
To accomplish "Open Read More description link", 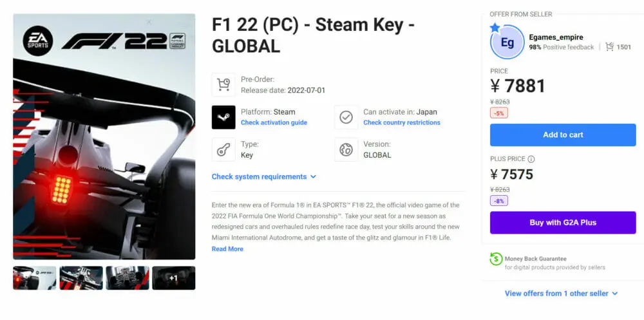I will [x=227, y=249].
